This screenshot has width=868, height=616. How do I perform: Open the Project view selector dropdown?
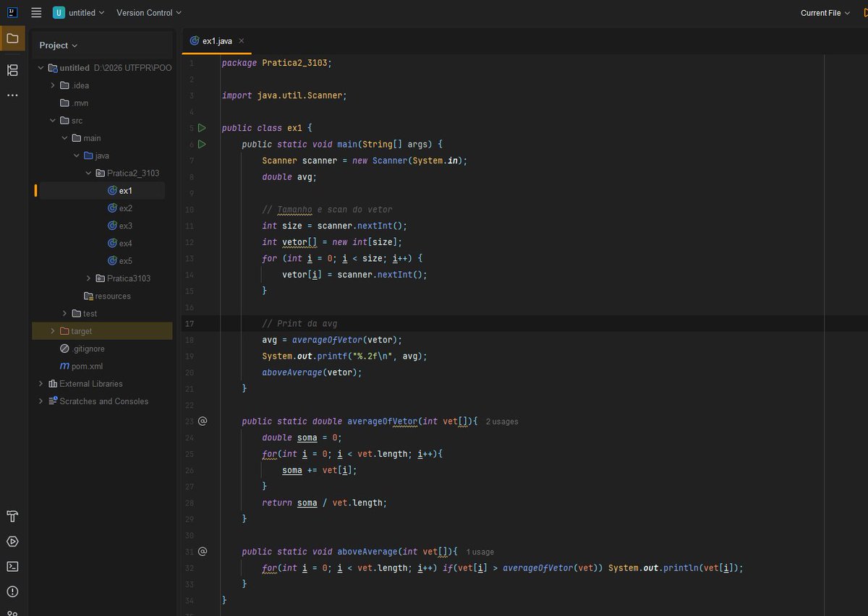click(59, 45)
